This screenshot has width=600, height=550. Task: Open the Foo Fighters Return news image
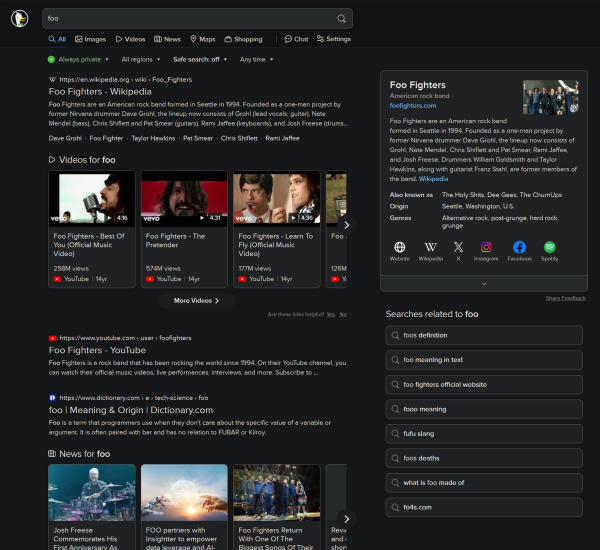[277, 493]
